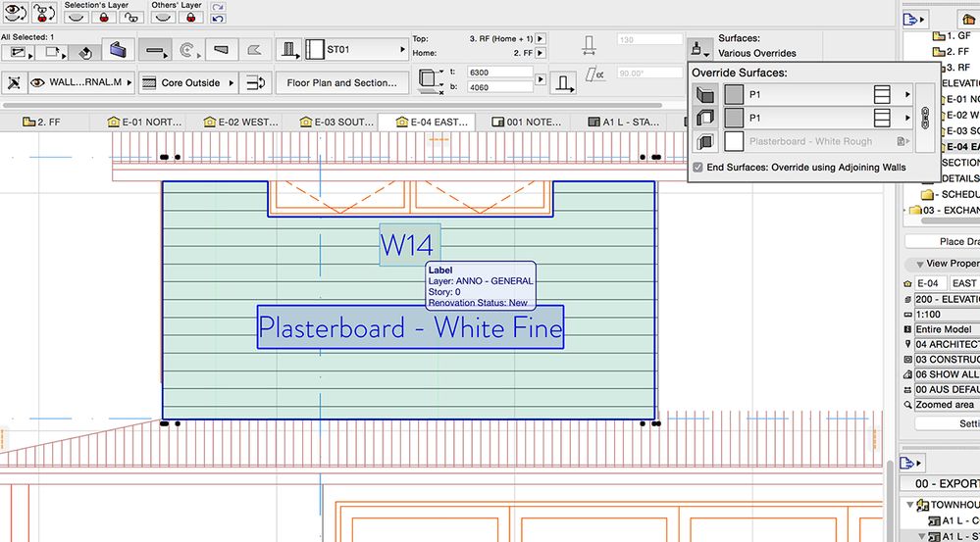Viewport: 980px width, 542px height.
Task: Click the undo arrow icon
Action: click(218, 18)
